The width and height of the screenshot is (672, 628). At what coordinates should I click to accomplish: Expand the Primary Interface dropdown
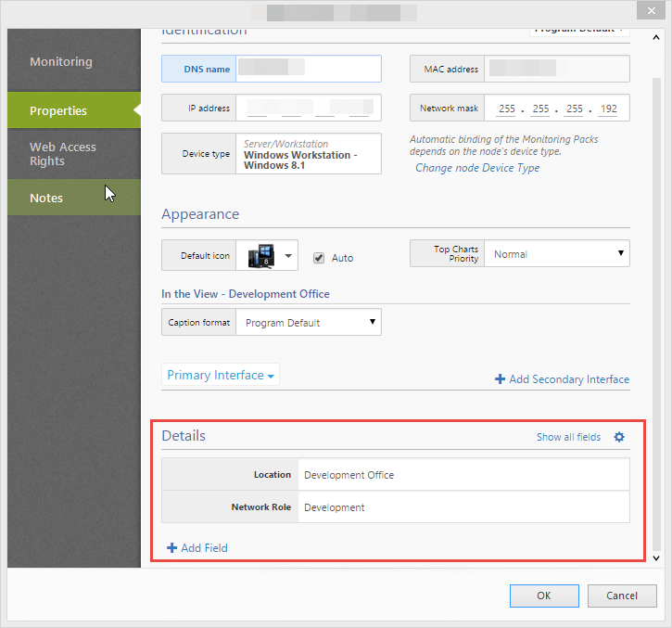tap(221, 375)
